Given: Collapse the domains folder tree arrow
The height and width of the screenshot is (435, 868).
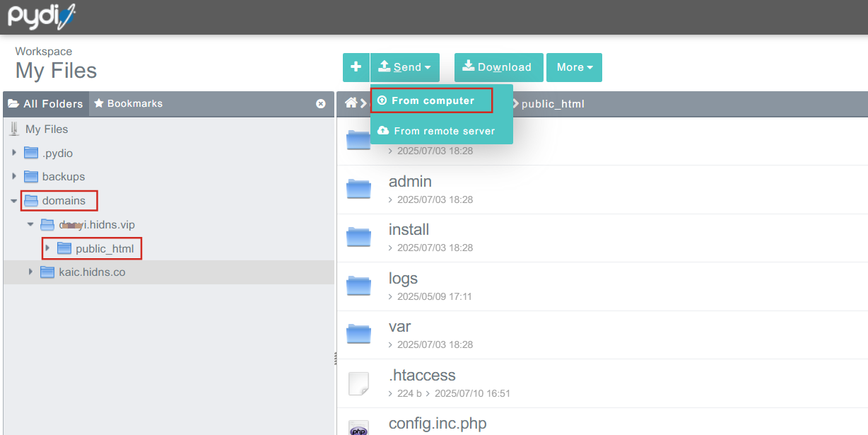Looking at the screenshot, I should click(13, 201).
